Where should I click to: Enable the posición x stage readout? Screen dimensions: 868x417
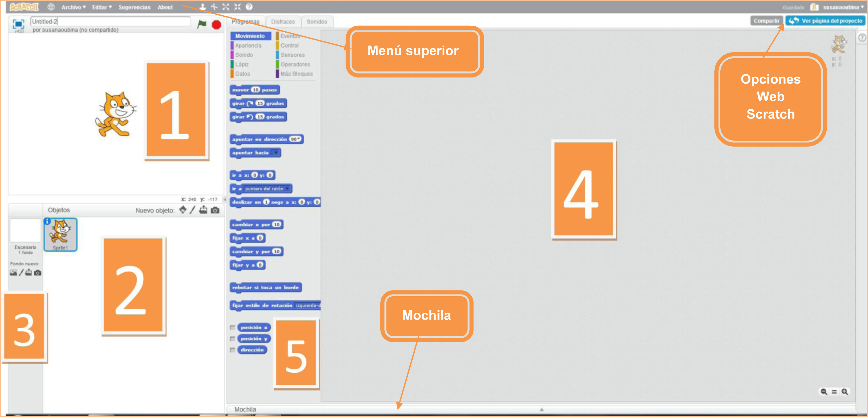tap(232, 327)
